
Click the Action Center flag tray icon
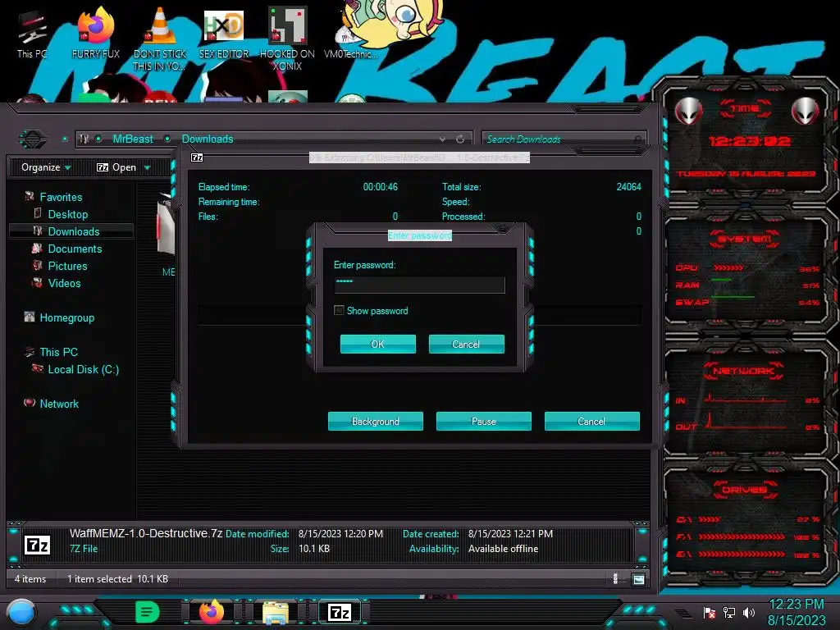(710, 613)
